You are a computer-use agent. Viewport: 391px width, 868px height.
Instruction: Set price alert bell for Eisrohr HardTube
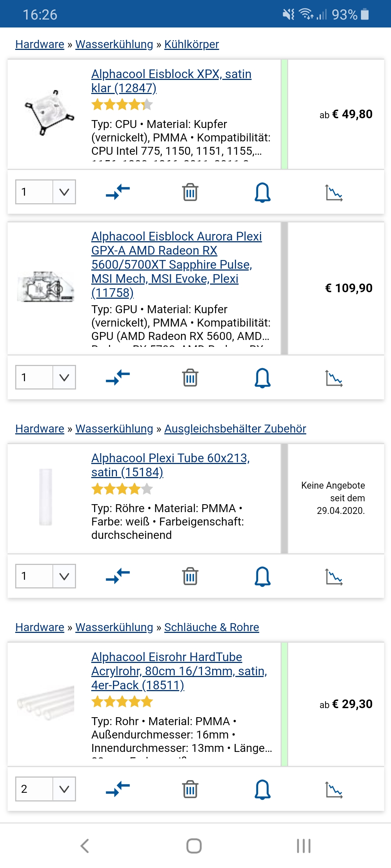coord(262,789)
